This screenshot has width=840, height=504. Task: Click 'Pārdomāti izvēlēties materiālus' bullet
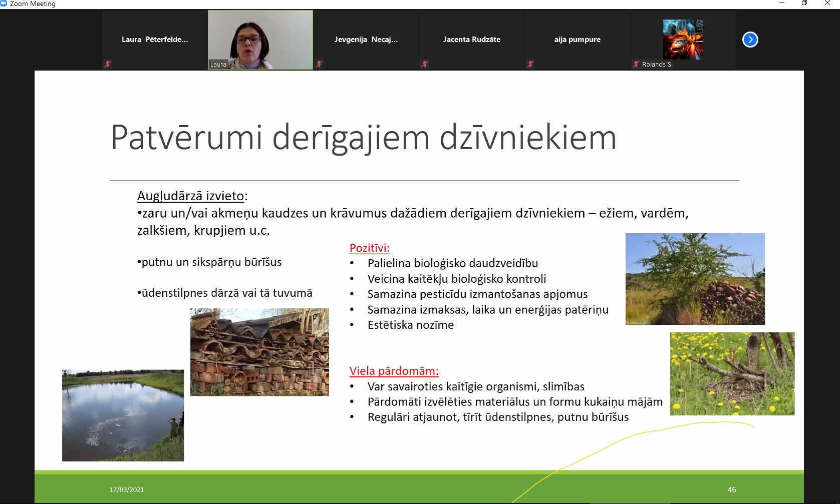(515, 402)
